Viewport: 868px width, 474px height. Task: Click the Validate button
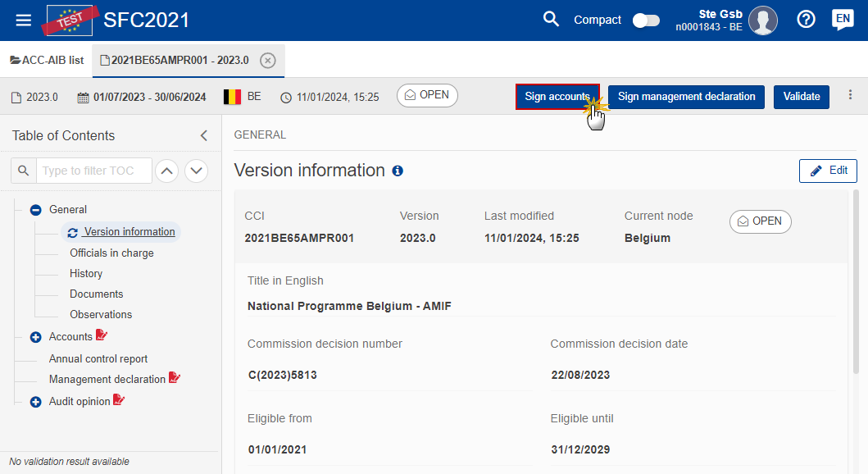pos(801,97)
